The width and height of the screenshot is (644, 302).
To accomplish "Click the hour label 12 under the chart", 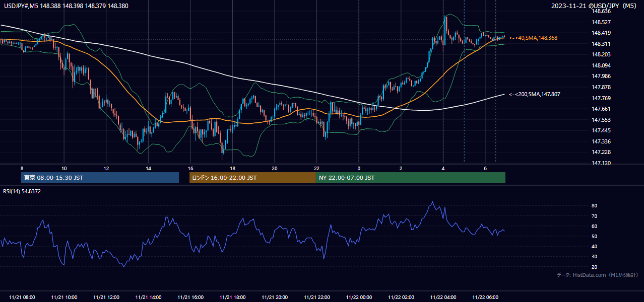I will tap(106, 168).
